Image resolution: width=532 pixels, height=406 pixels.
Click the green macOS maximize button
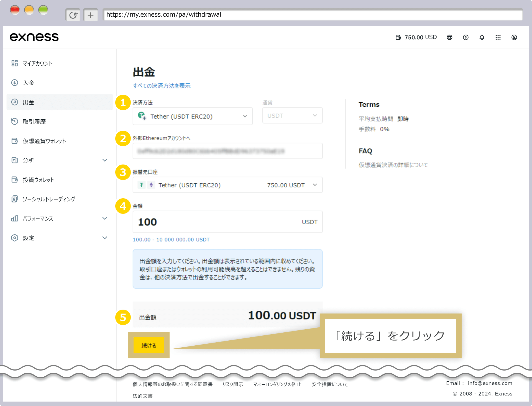pos(43,10)
